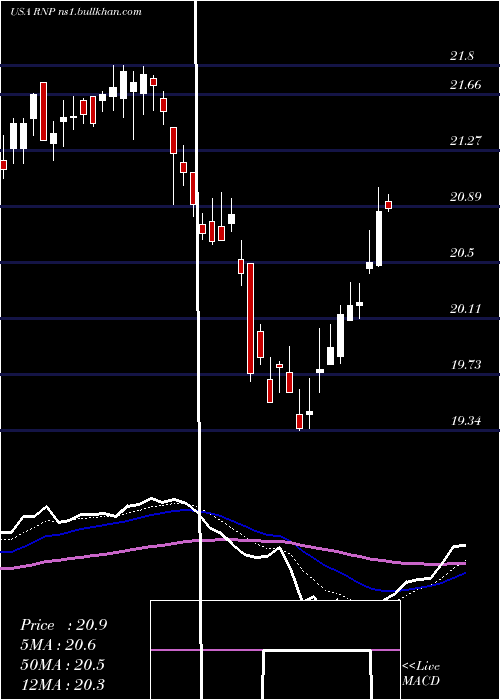The height and width of the screenshot is (700, 500).
Task: Click the tall white candle rising to 20.89
Action: coord(379,238)
